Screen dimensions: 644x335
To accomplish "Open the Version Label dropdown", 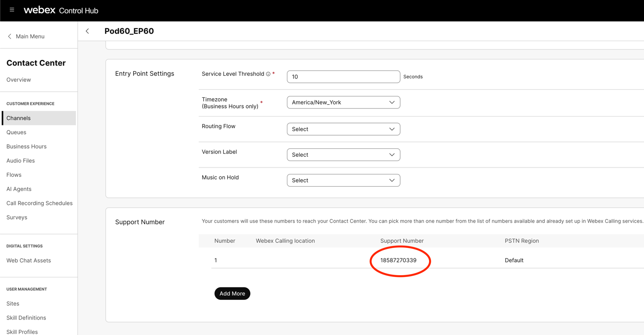I will [x=343, y=155].
